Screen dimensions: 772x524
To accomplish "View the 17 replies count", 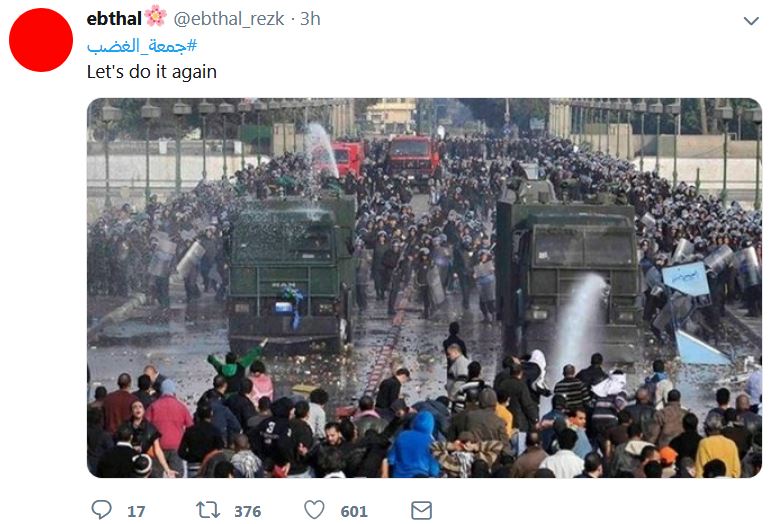I will (x=136, y=511).
